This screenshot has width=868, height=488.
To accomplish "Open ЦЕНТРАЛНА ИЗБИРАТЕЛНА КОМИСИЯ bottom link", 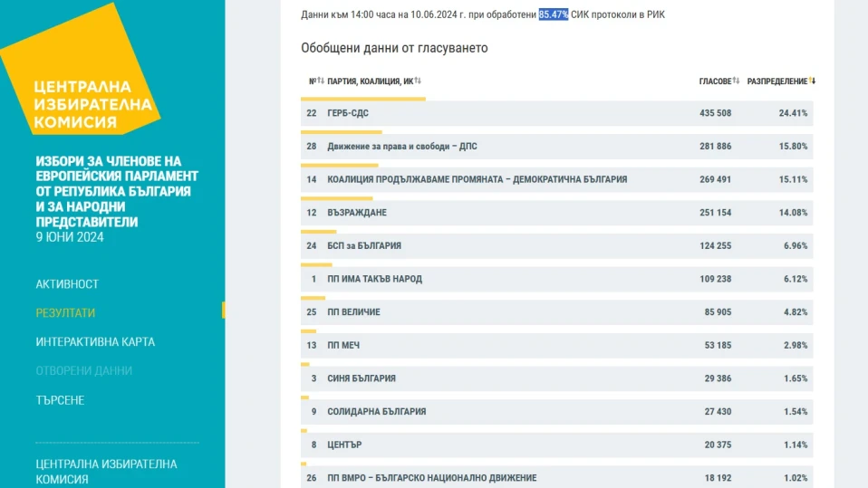I will click(x=106, y=472).
